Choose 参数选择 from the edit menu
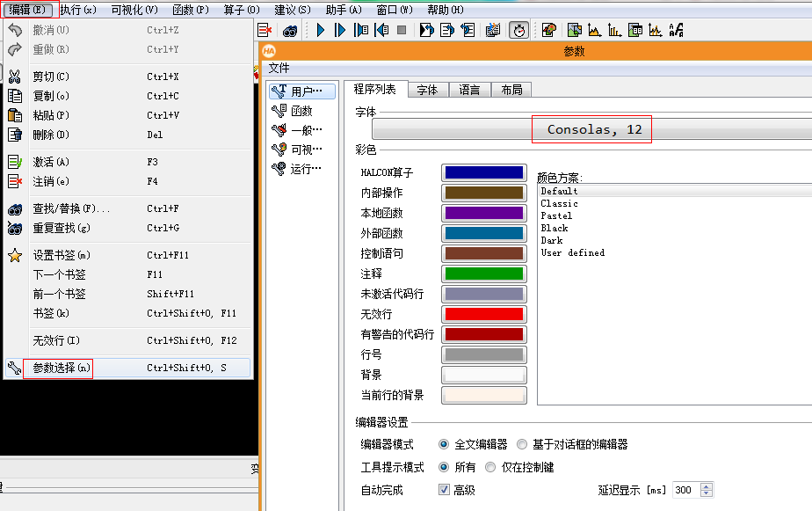This screenshot has height=511, width=812. click(127, 368)
